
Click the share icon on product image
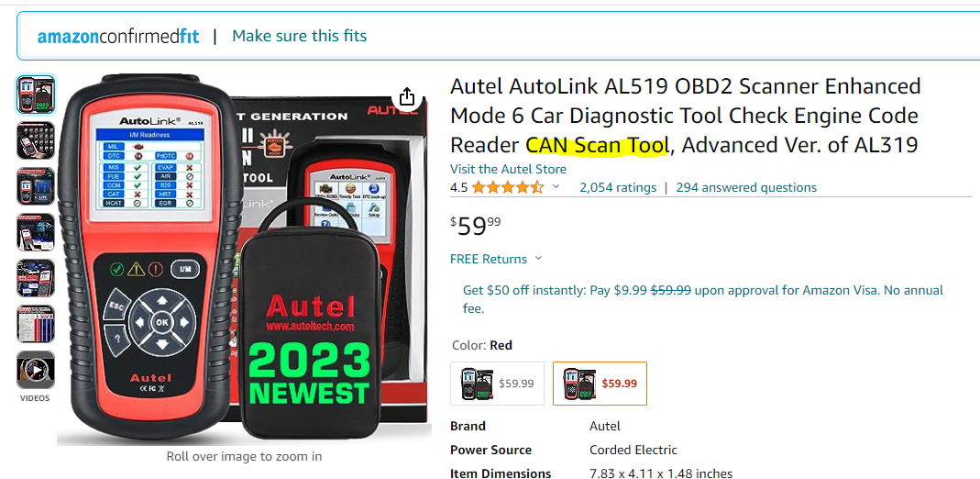(407, 97)
